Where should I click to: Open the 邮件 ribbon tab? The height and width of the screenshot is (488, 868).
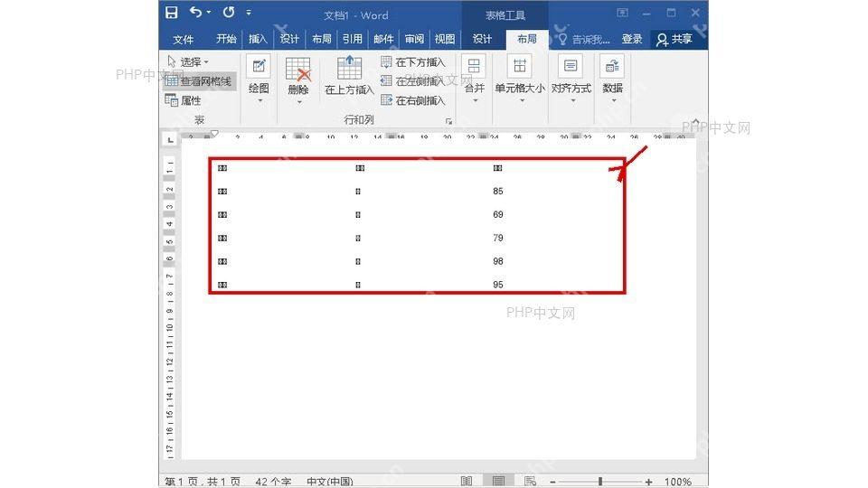point(383,39)
